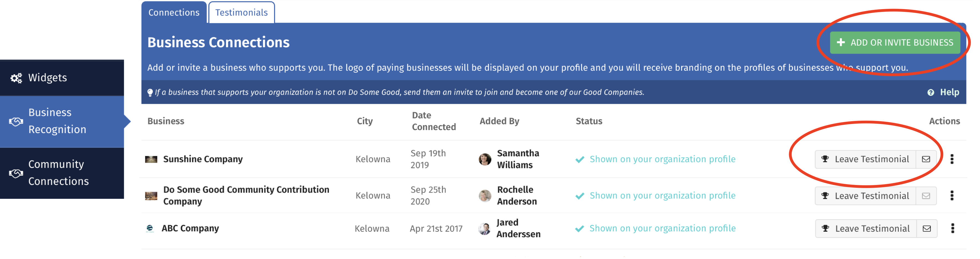Open three-dot menu for Do Some Good row
This screenshot has width=980, height=259.
952,195
